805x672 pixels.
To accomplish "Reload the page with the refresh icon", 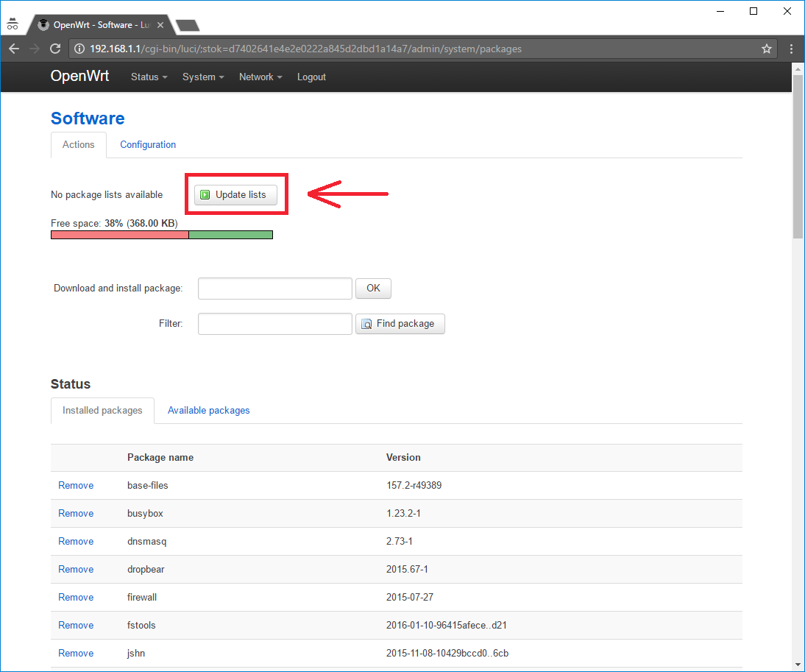I will (55, 49).
